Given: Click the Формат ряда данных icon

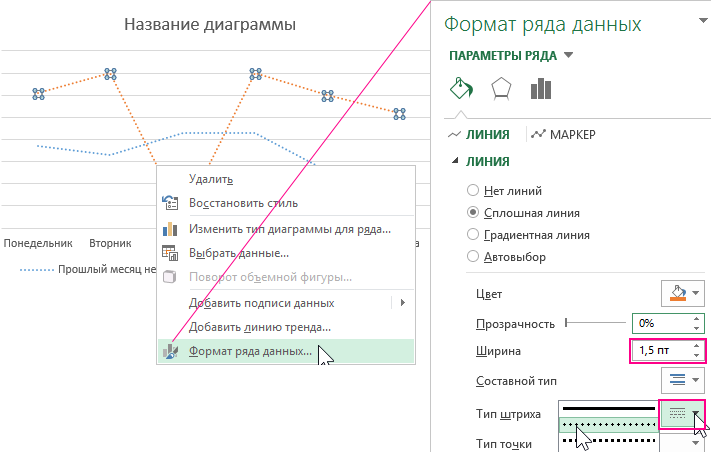Looking at the screenshot, I should 170,351.
